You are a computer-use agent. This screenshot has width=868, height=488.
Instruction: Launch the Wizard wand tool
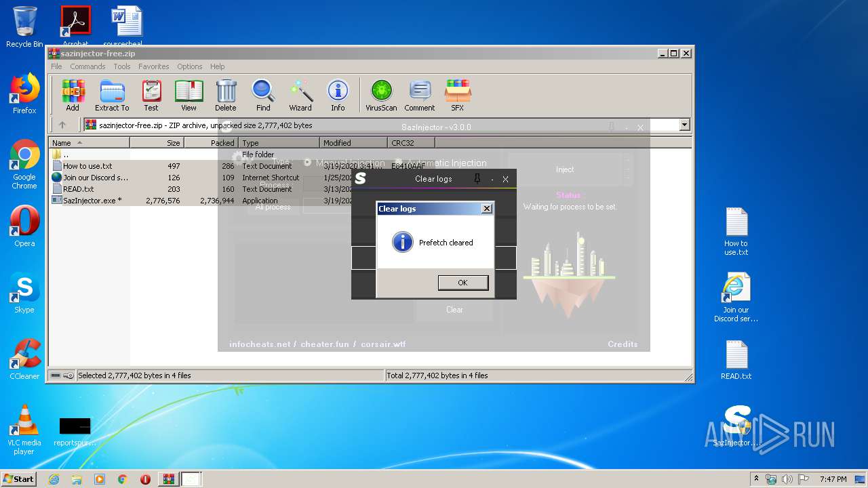300,95
